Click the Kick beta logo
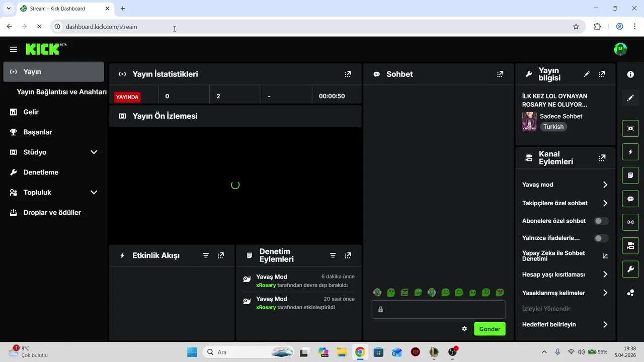This screenshot has width=644, height=362. click(x=46, y=49)
